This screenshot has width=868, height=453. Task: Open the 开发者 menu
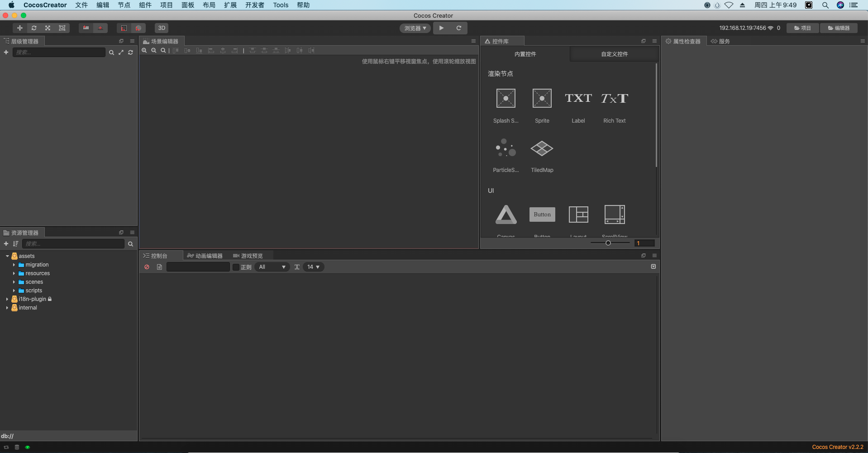click(255, 5)
